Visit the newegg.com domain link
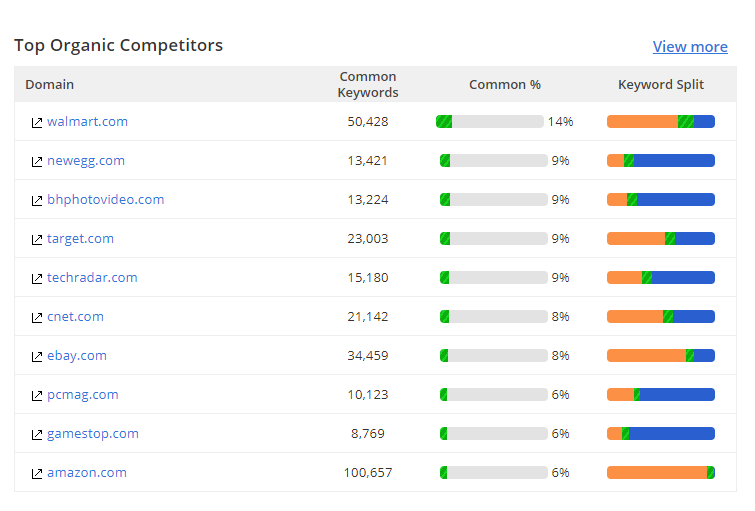Screen dimensions: 755x511 point(86,161)
